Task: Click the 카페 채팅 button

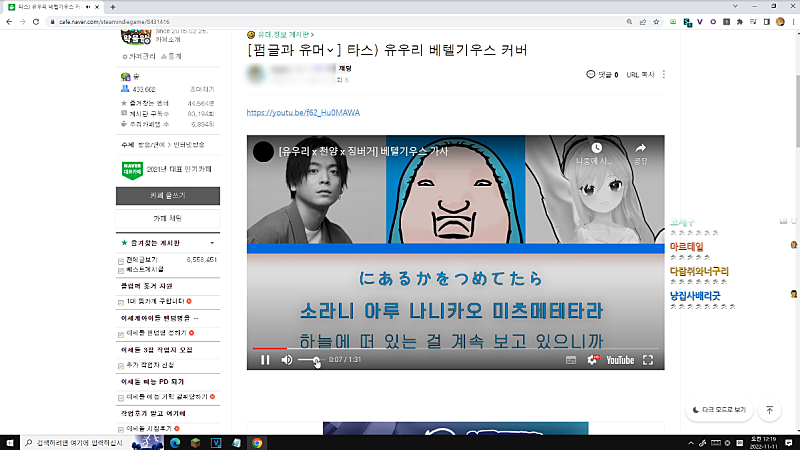Action: pyautogui.click(x=168, y=218)
